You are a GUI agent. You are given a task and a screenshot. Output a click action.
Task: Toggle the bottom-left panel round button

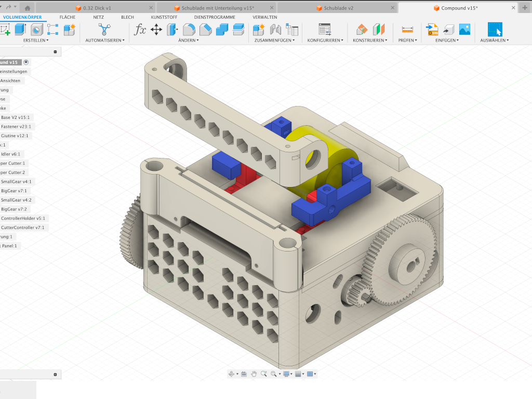[x=55, y=375]
